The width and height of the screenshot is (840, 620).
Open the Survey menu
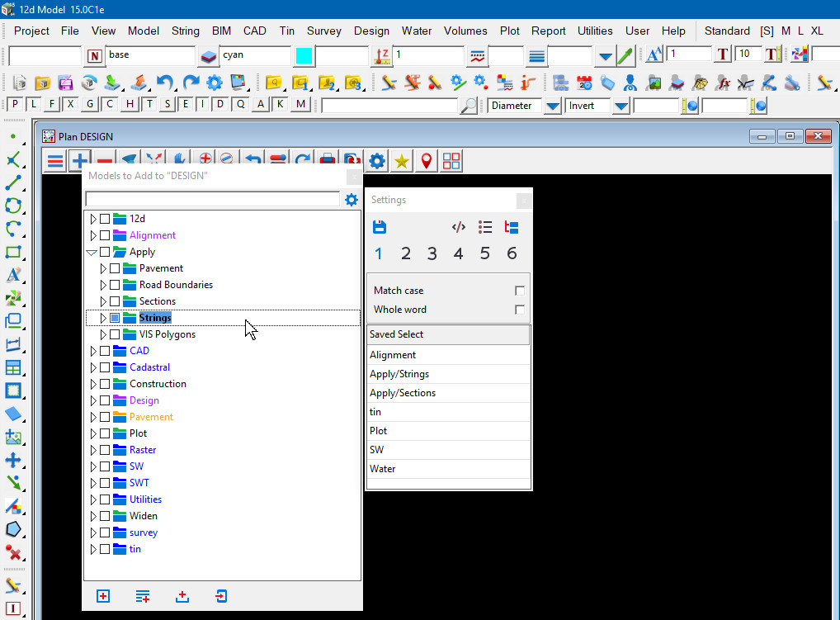pos(323,31)
